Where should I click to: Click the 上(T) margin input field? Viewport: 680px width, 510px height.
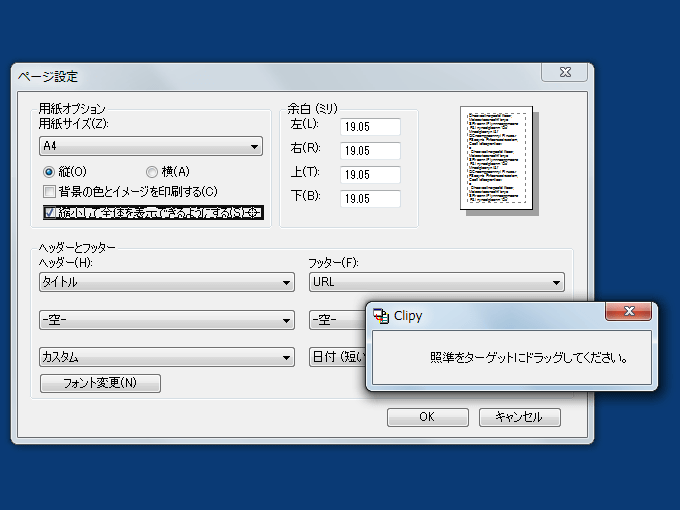tap(370, 174)
